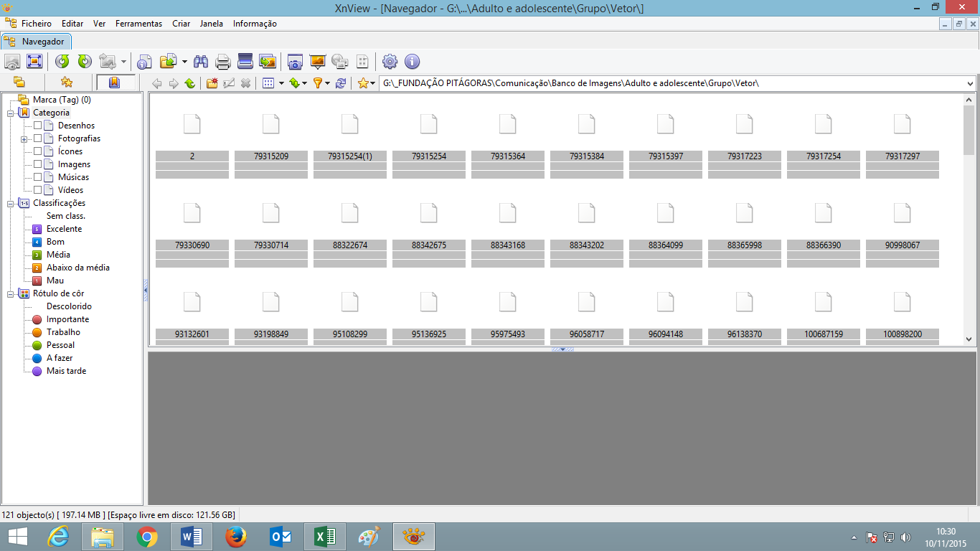This screenshot has width=980, height=551.
Task: Refresh the browser file list
Action: point(341,83)
